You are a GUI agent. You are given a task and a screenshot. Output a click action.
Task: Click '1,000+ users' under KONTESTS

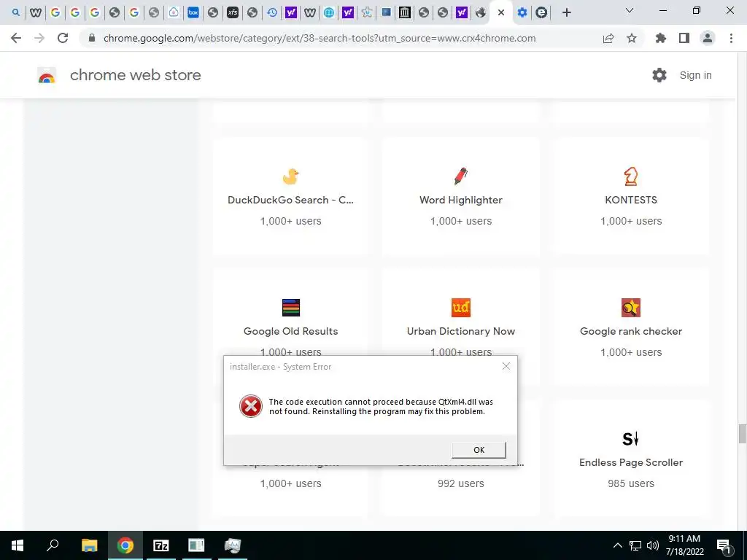(631, 221)
